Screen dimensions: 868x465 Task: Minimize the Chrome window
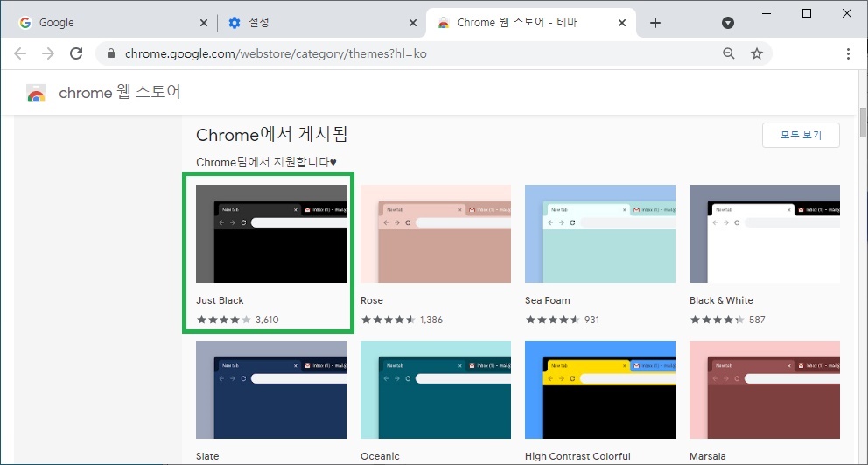pyautogui.click(x=766, y=13)
